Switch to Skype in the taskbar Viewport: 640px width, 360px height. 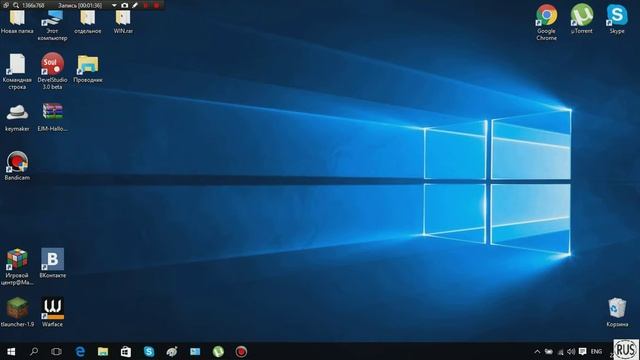pos(149,351)
